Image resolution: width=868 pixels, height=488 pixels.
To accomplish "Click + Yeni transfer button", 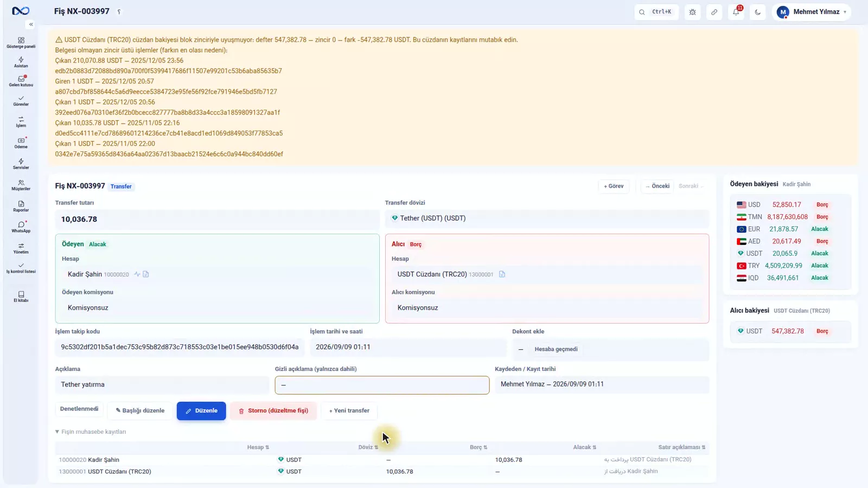I will tap(349, 411).
